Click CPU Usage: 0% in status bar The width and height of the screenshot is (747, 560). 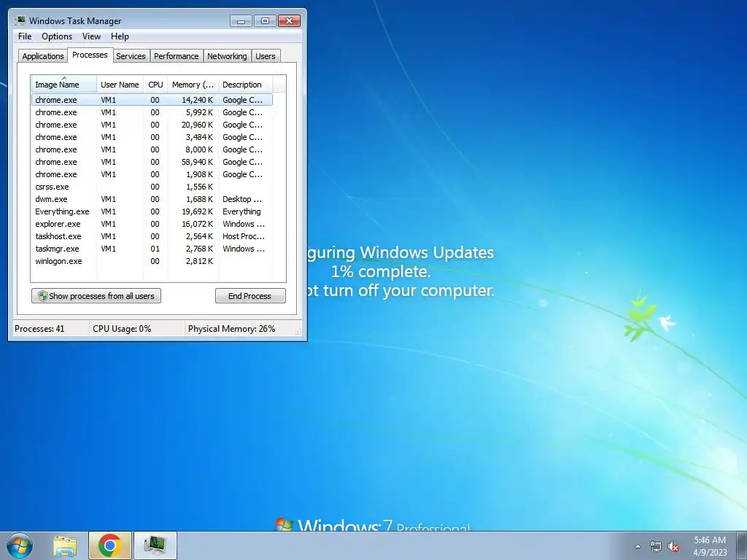coord(122,329)
